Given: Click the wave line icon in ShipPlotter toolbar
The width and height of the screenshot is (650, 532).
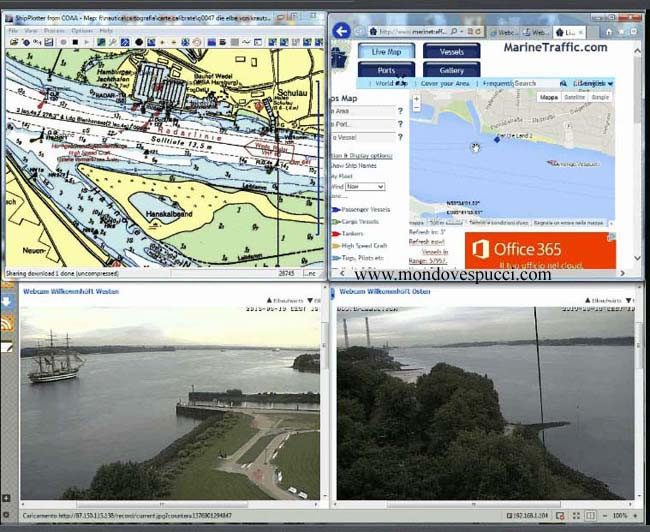Looking at the screenshot, I should tap(246, 42).
